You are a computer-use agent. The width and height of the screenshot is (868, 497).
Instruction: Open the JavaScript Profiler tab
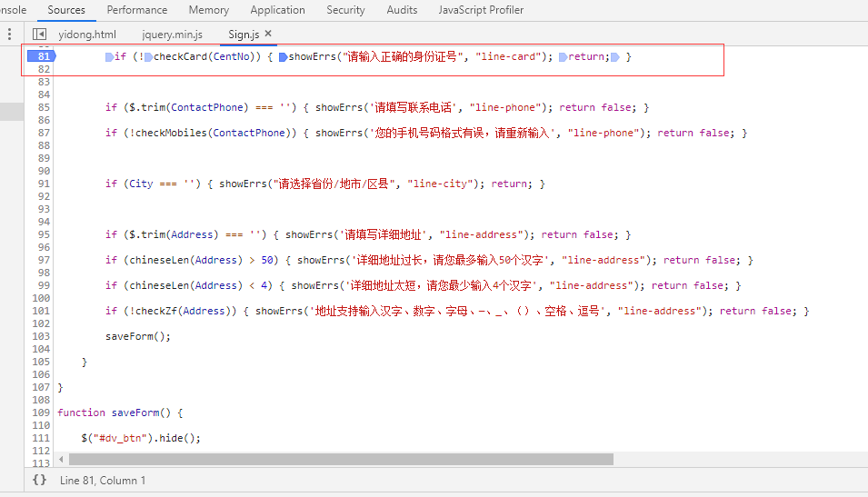point(481,10)
